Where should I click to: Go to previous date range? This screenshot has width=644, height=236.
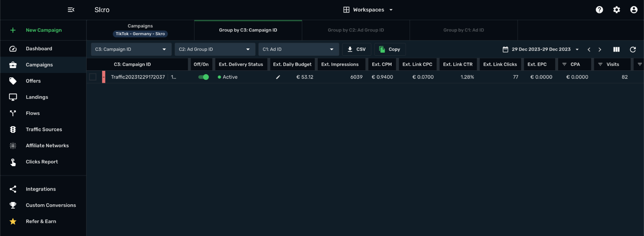point(589,49)
